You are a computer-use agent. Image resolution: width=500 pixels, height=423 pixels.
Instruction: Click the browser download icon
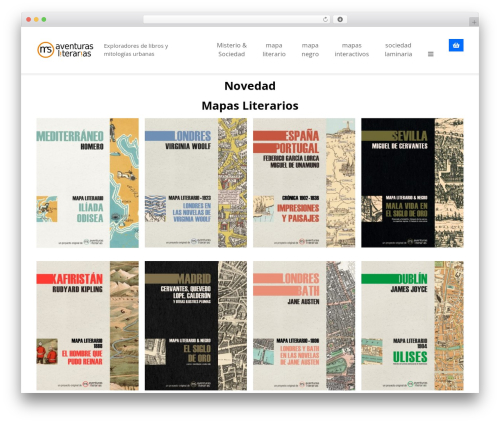pyautogui.click(x=340, y=20)
